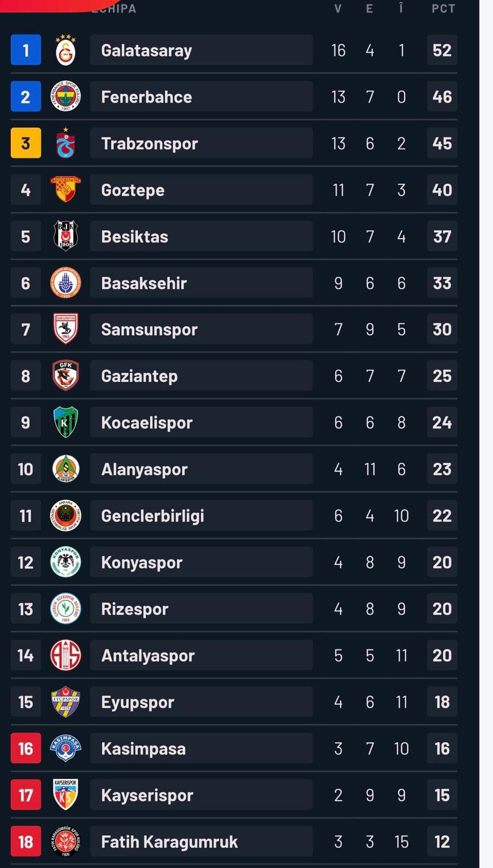Select the Kasimpasa club logo
The width and height of the screenshot is (493, 868).
pyautogui.click(x=65, y=748)
